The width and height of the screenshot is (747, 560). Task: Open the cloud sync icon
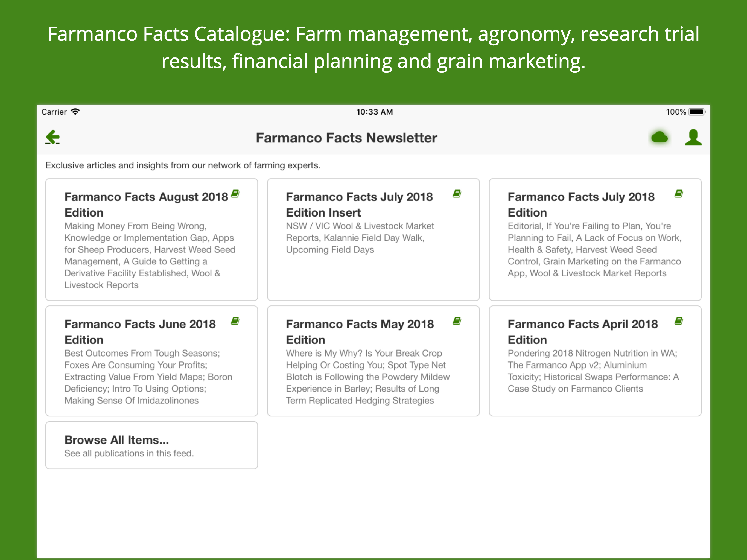[x=659, y=138]
